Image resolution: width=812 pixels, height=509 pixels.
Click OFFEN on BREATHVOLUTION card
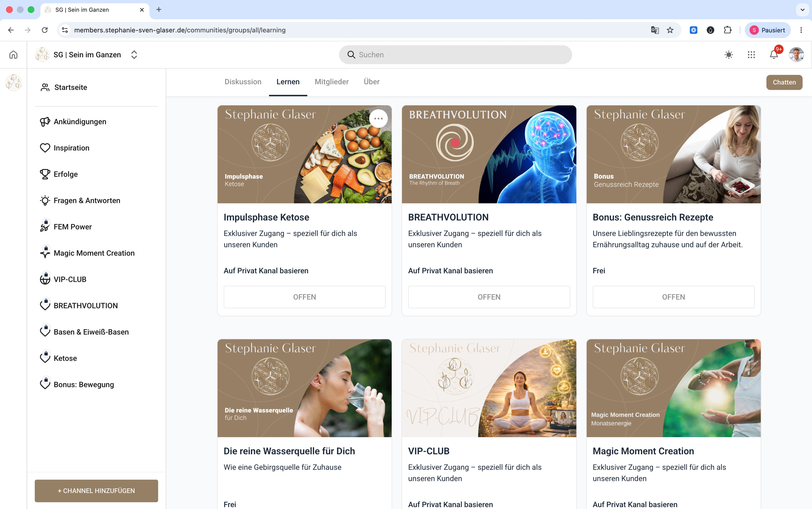[x=489, y=297]
